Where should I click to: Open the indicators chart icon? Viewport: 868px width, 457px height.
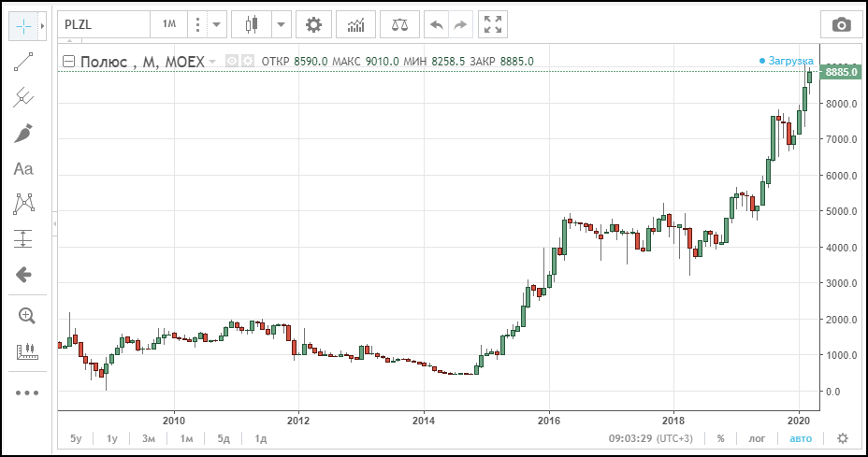[x=356, y=25]
